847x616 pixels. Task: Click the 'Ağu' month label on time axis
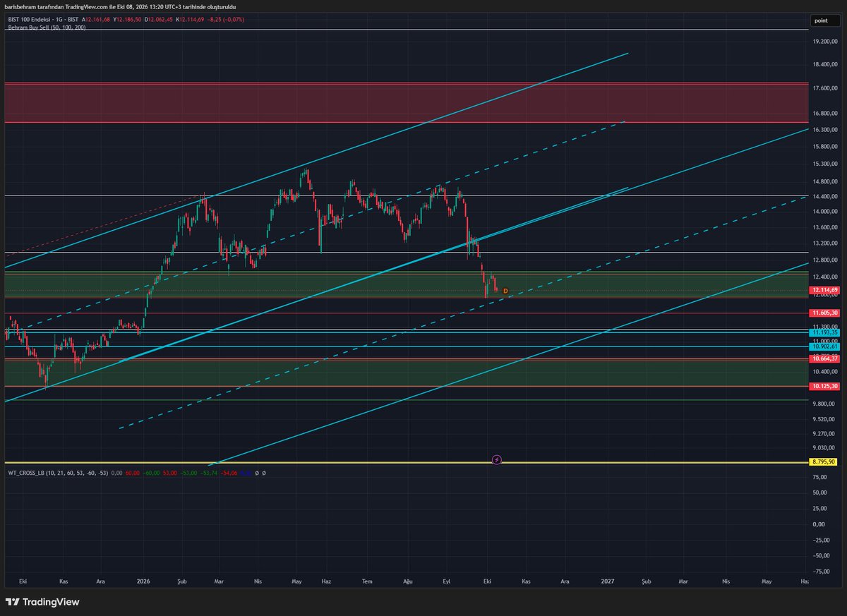coord(407,581)
